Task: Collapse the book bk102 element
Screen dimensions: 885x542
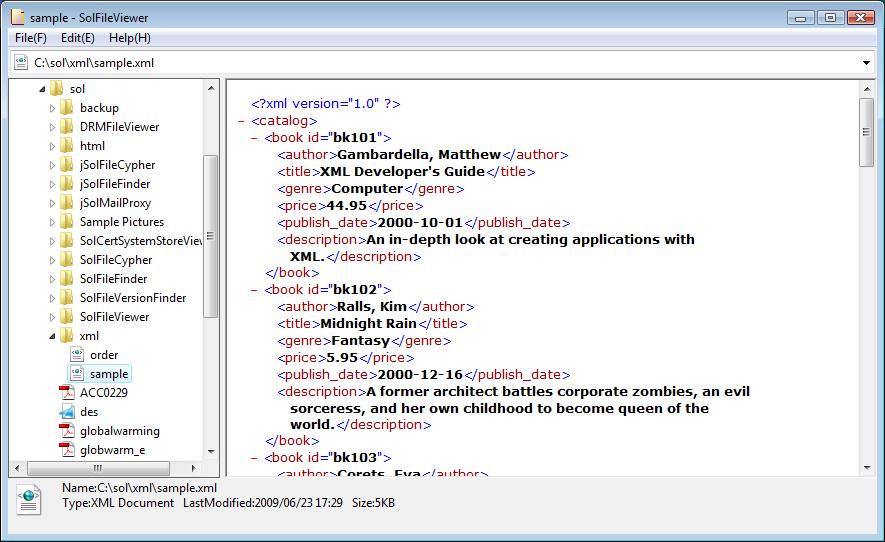Action: pos(254,290)
